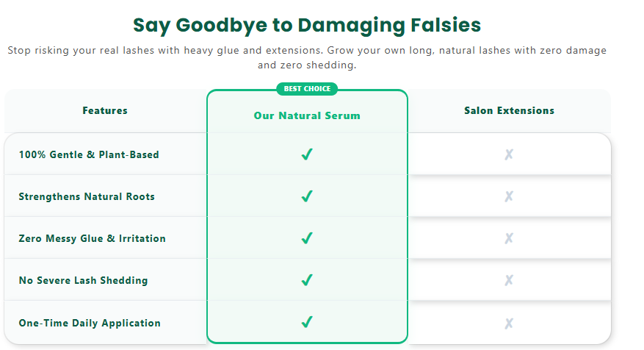Click the X mark for Zero Messy Glue & Irritation

coord(509,238)
